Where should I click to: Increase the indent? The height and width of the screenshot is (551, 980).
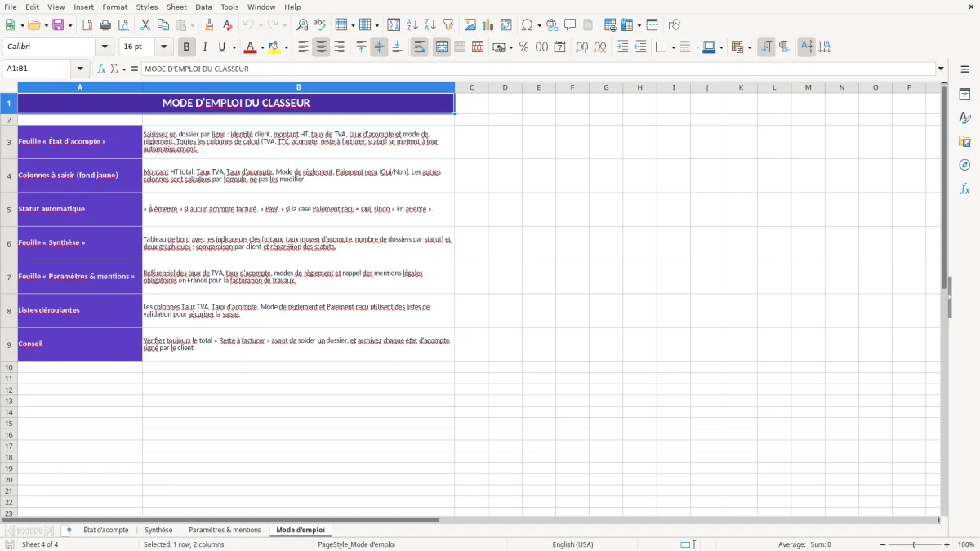(x=622, y=47)
